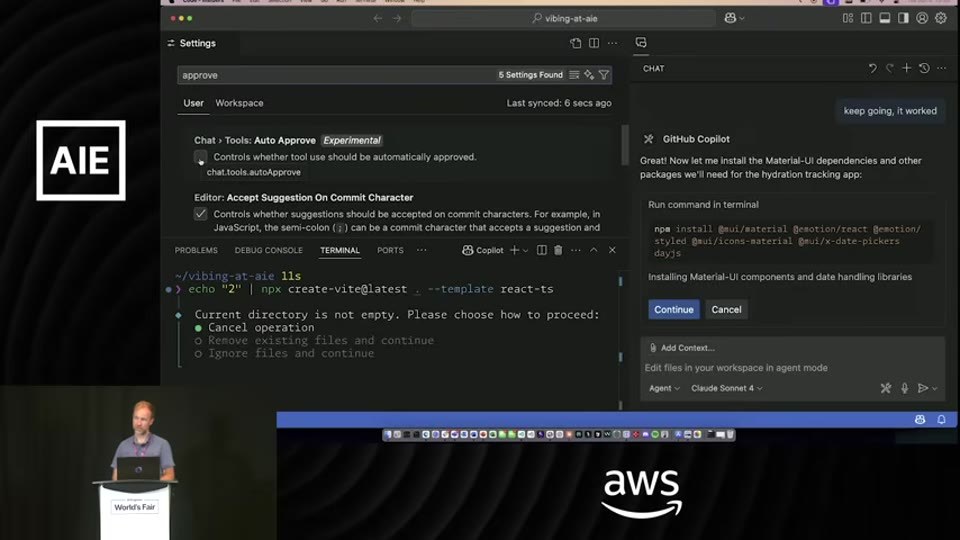Viewport: 960px width, 540px height.
Task: Create a new terminal with the plus icon
Action: click(514, 250)
